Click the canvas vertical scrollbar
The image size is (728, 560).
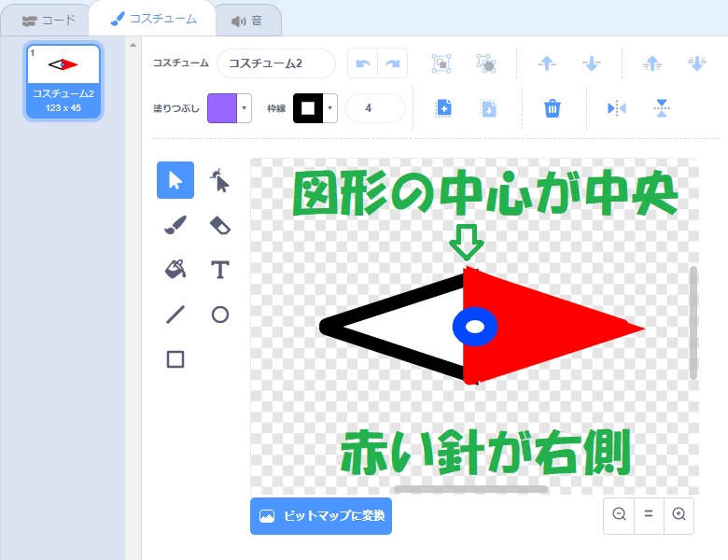point(693,323)
